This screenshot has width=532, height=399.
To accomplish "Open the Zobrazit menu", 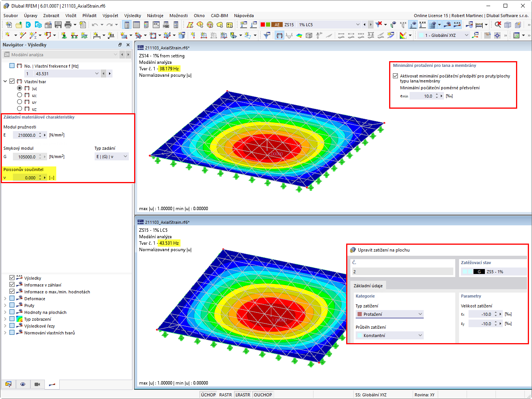I will tap(51, 16).
